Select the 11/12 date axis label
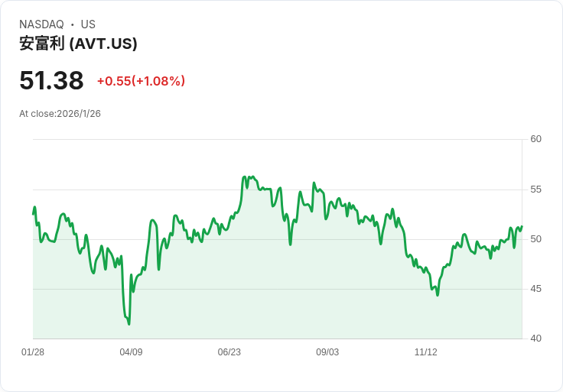563x392 pixels. [425, 352]
